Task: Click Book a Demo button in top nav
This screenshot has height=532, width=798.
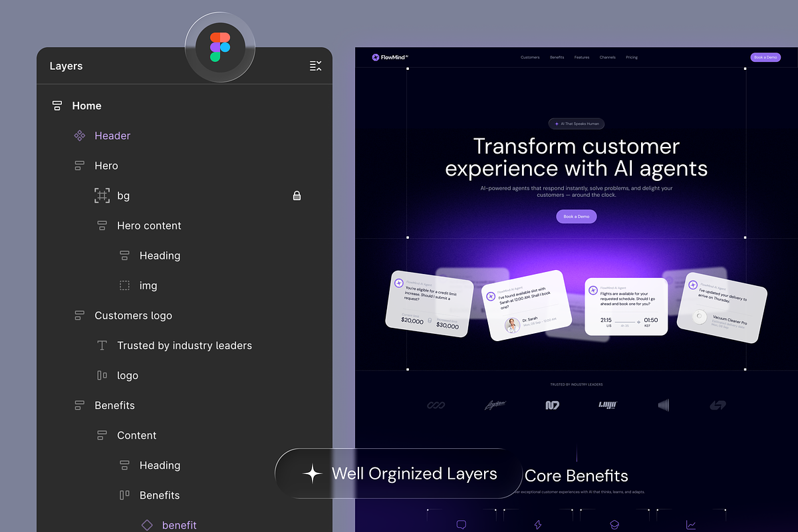Action: (x=765, y=57)
